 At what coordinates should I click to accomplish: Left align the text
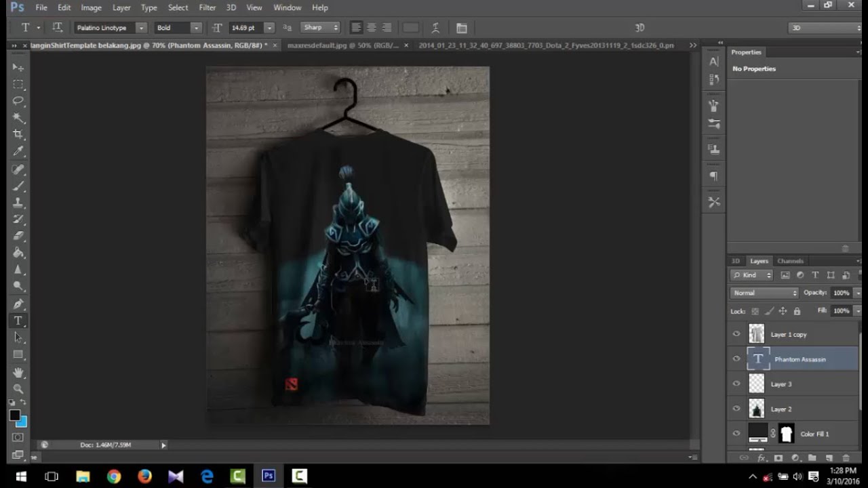356,28
